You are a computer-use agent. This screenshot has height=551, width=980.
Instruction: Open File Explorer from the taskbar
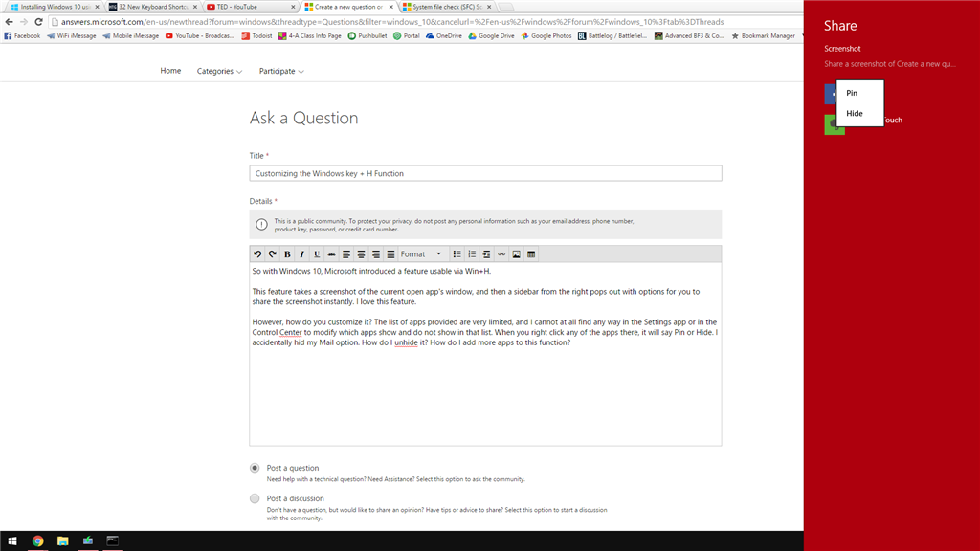(x=62, y=541)
